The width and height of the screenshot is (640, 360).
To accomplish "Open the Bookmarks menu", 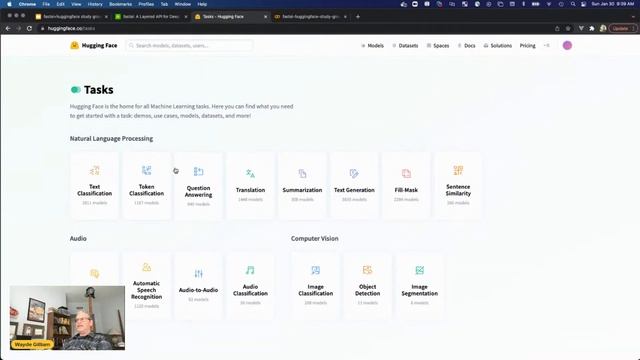I will (x=120, y=4).
